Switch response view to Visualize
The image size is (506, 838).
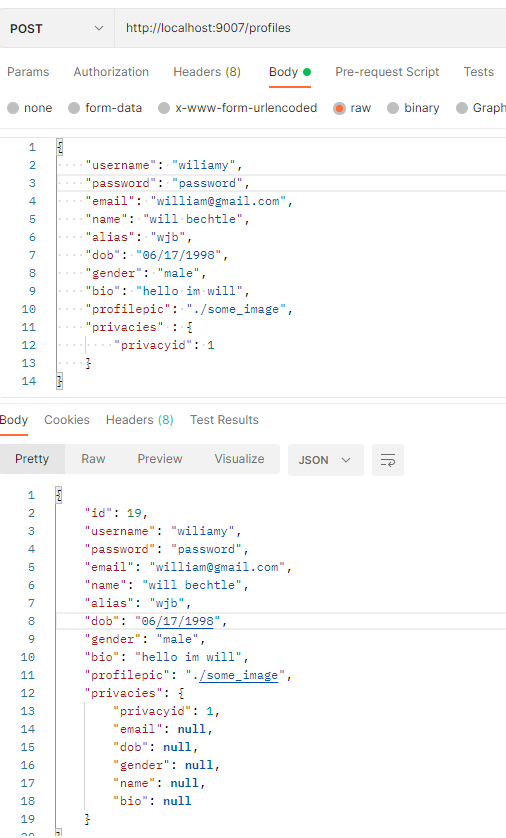coord(239,459)
